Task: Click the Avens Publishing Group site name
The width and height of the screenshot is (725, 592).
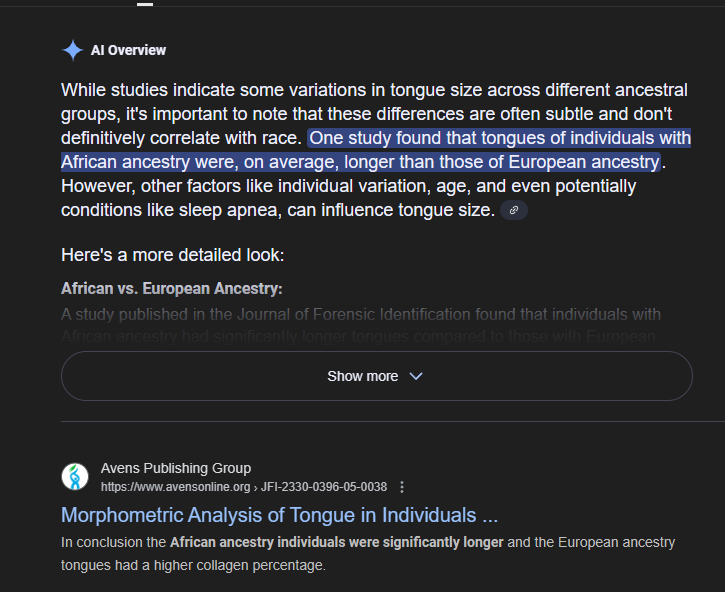Action: pos(176,468)
